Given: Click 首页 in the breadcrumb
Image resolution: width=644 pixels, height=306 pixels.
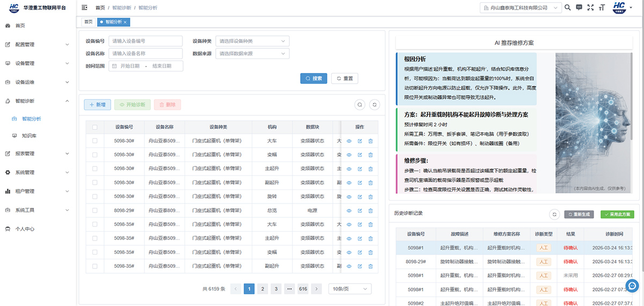Looking at the screenshot, I should coord(100,8).
